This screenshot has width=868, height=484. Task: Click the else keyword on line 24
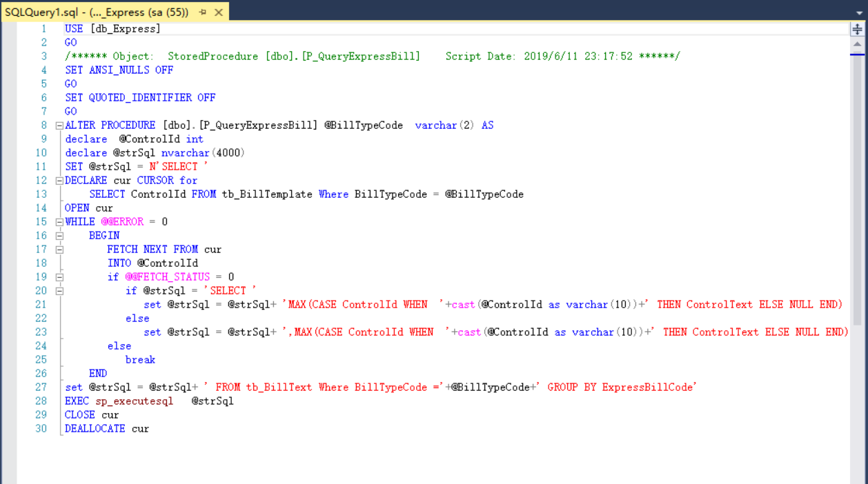[119, 346]
